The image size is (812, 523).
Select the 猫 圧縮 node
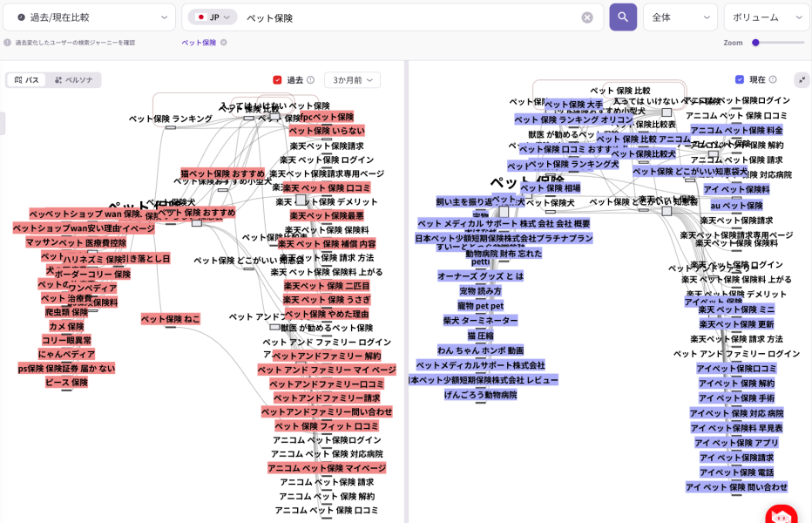click(480, 336)
